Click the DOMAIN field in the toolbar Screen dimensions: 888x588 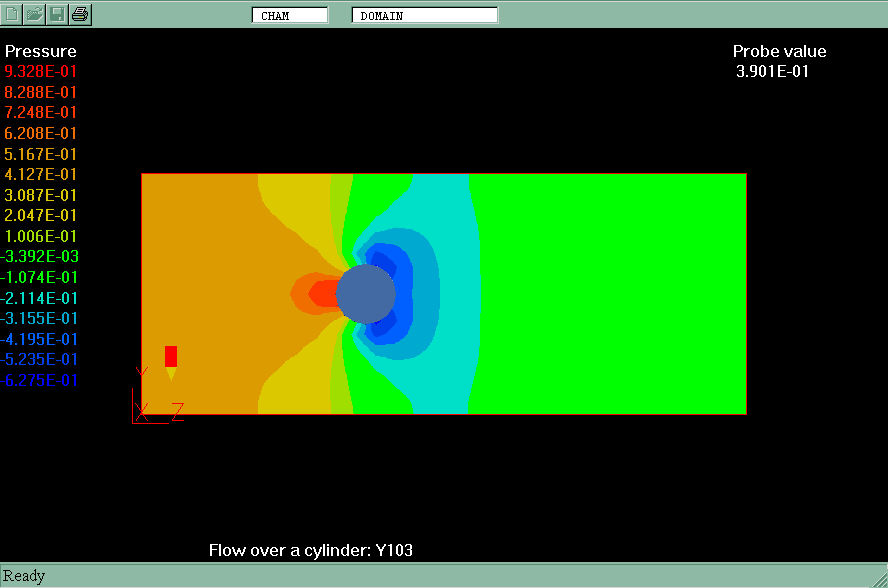tap(424, 15)
